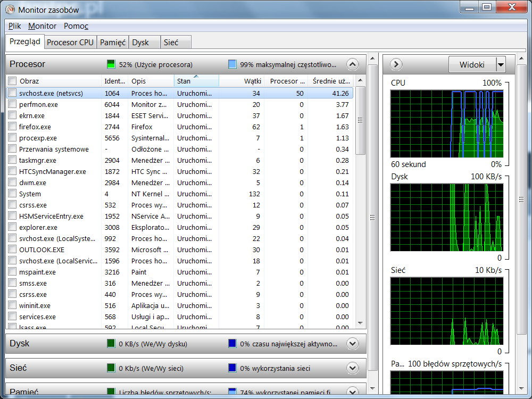Image resolution: width=532 pixels, height=399 pixels.
Task: Click the Widoki button
Action: [472, 64]
